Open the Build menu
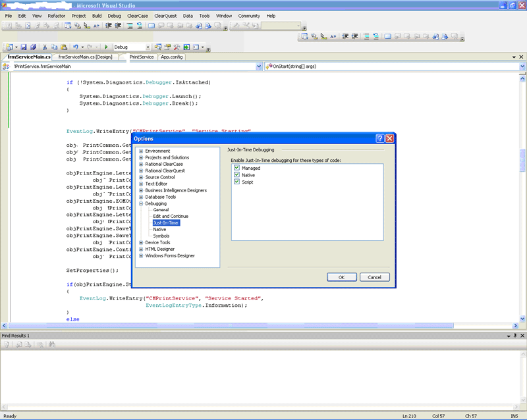The image size is (527, 420). (x=97, y=15)
